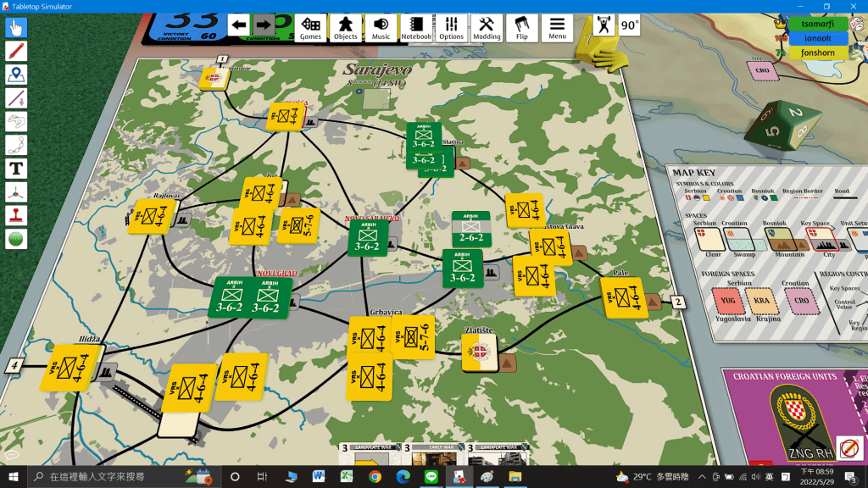Pick the Line measurement tool
The image size is (868, 488).
click(16, 98)
